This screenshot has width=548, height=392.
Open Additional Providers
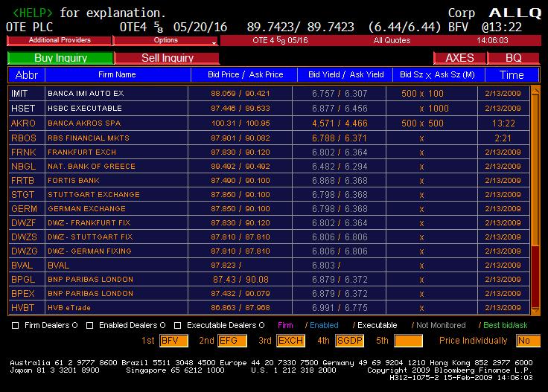pyautogui.click(x=60, y=40)
